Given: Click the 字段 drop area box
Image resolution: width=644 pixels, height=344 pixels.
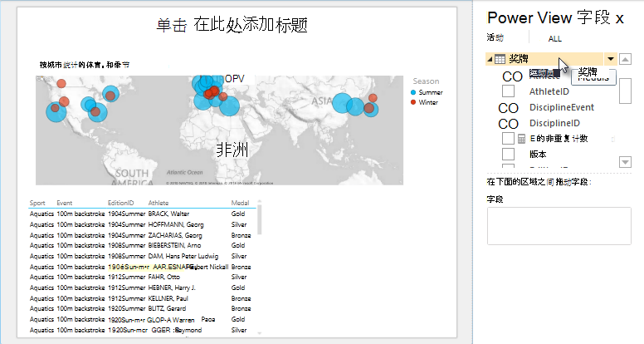Looking at the screenshot, I should point(559,226).
